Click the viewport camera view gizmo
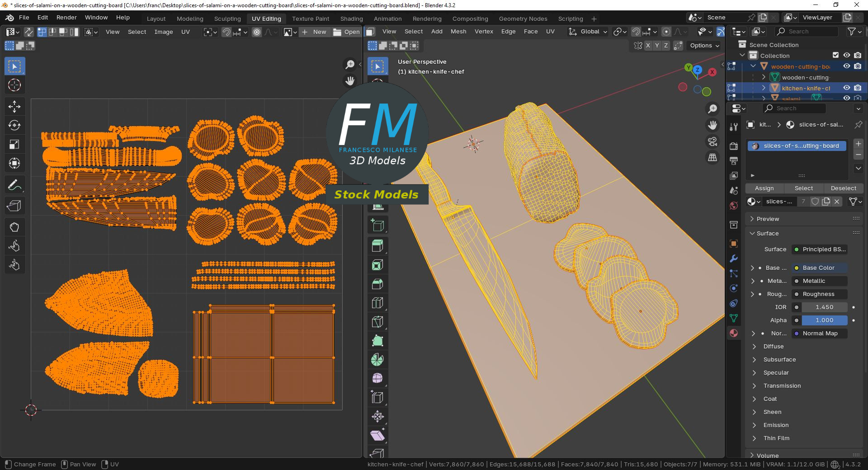This screenshot has height=470, width=868. 712,142
